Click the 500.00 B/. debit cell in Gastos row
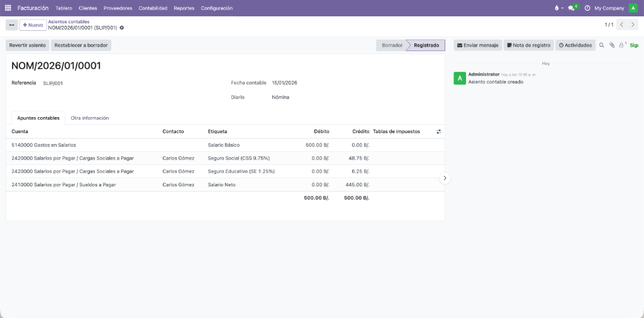This screenshot has width=644, height=318. (x=318, y=145)
